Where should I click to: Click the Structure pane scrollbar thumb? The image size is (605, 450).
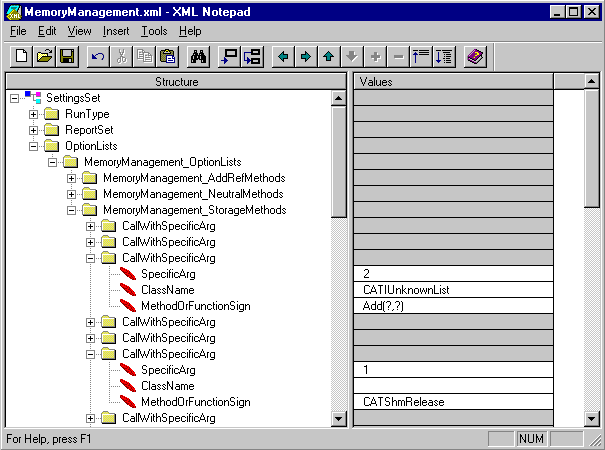pyautogui.click(x=338, y=162)
